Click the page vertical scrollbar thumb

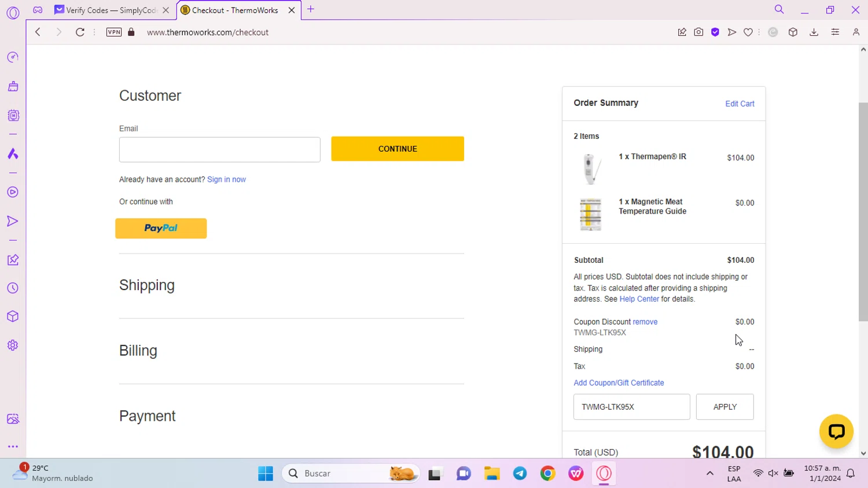point(863,211)
